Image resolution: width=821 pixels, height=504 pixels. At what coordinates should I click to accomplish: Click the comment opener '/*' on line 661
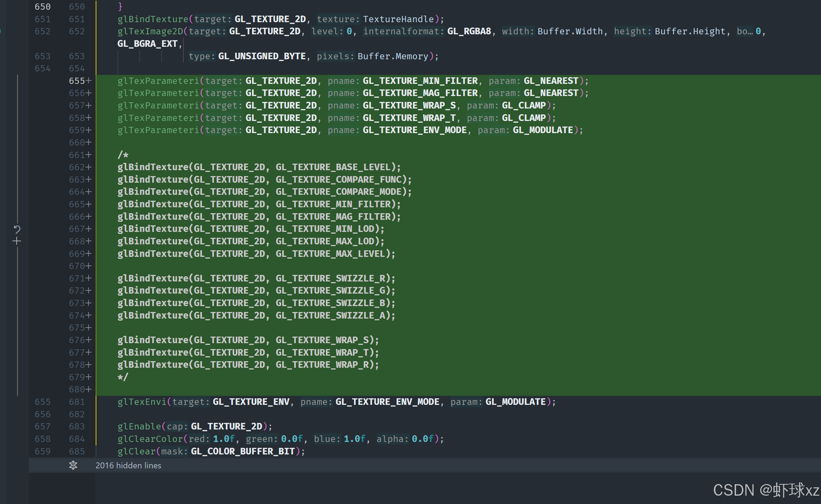(123, 155)
